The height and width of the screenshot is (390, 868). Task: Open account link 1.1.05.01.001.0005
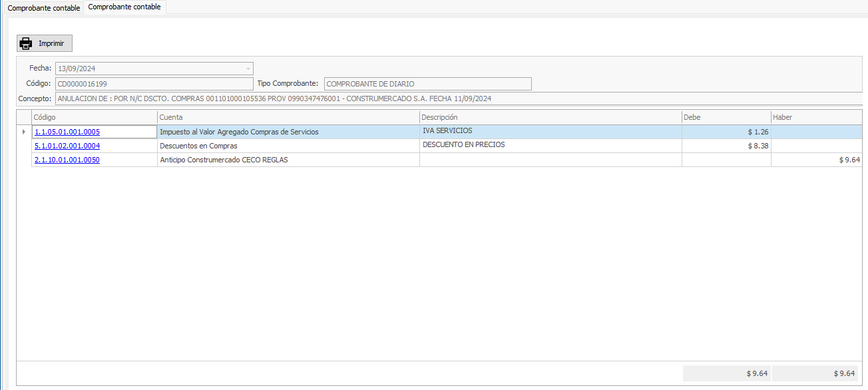(67, 132)
